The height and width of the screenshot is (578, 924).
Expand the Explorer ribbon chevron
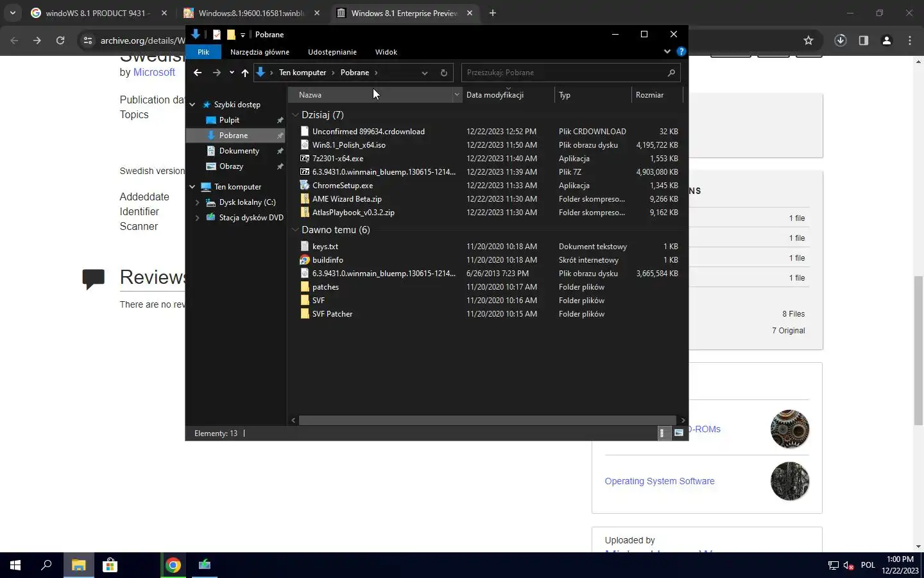click(667, 51)
